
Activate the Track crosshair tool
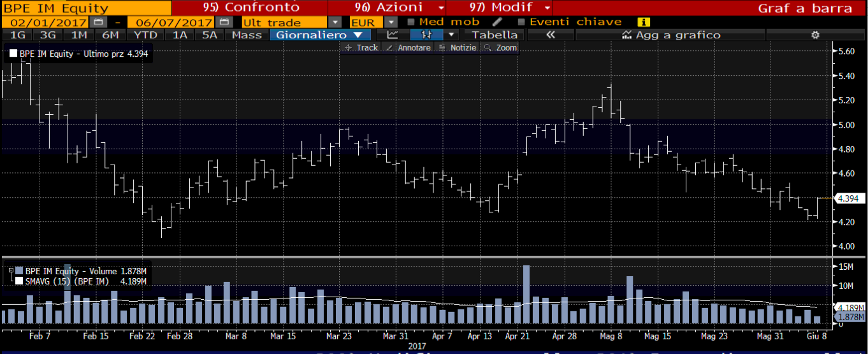click(x=361, y=48)
